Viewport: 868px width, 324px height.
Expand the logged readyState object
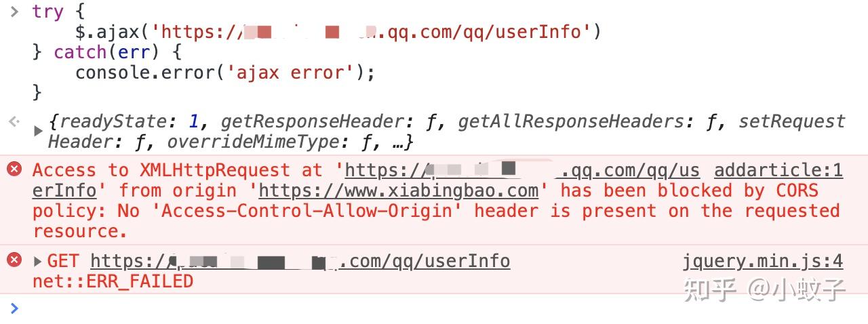[x=38, y=131]
